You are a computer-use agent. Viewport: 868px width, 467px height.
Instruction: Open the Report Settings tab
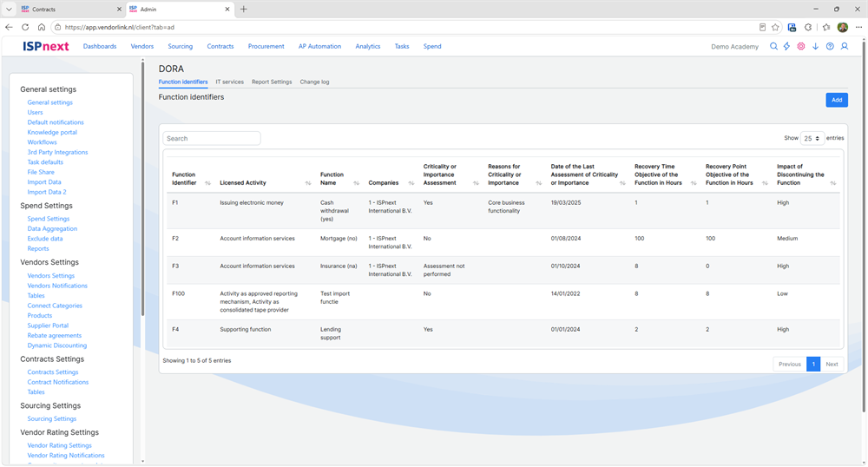pyautogui.click(x=272, y=82)
